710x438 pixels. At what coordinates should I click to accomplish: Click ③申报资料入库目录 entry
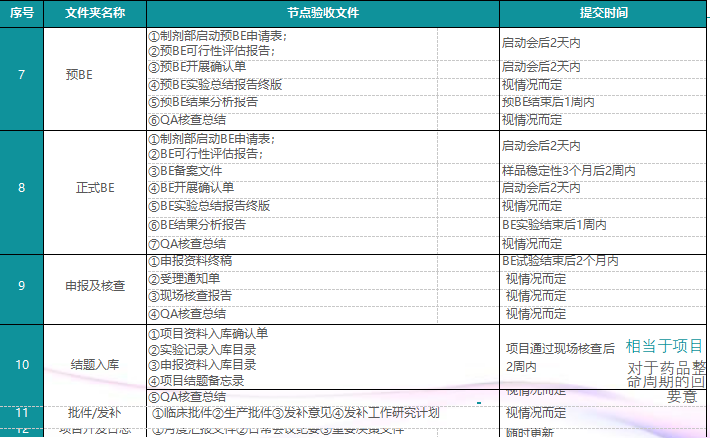point(202,365)
